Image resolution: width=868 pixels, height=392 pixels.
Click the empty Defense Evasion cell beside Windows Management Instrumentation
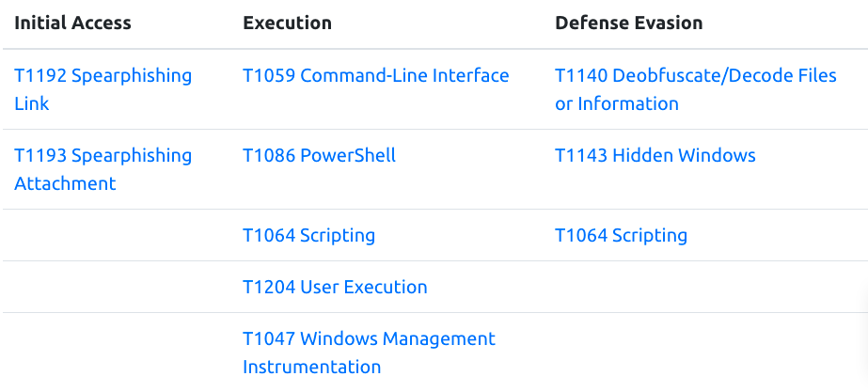703,353
